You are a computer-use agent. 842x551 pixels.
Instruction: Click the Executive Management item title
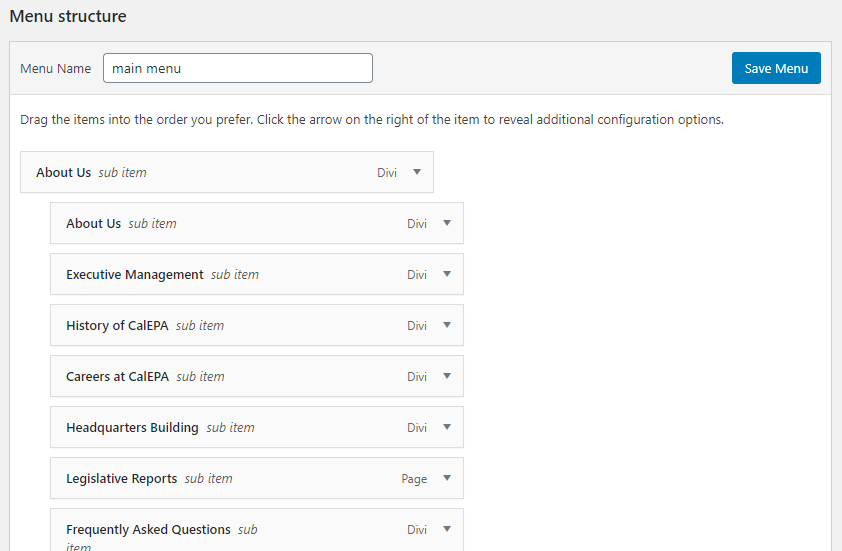pyautogui.click(x=134, y=274)
